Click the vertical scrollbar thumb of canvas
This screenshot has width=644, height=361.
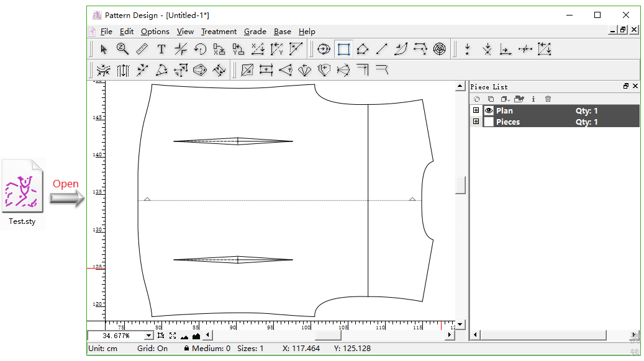(x=460, y=185)
